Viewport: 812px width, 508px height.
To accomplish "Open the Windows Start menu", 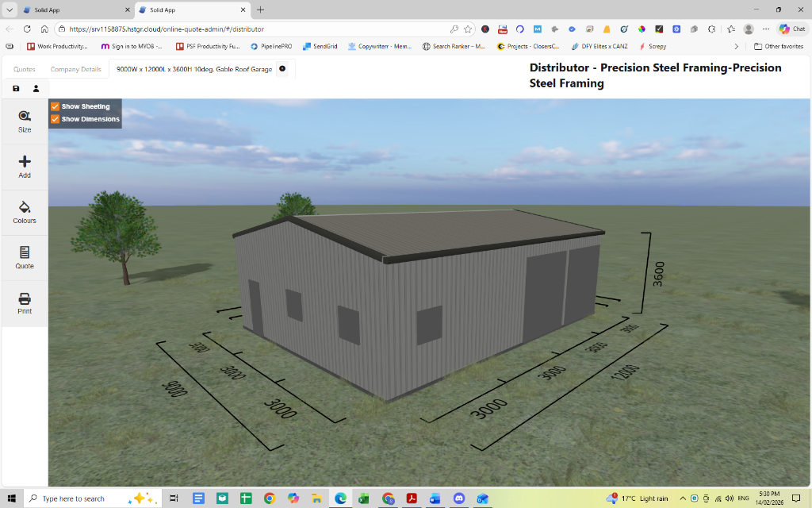I will coord(11,498).
